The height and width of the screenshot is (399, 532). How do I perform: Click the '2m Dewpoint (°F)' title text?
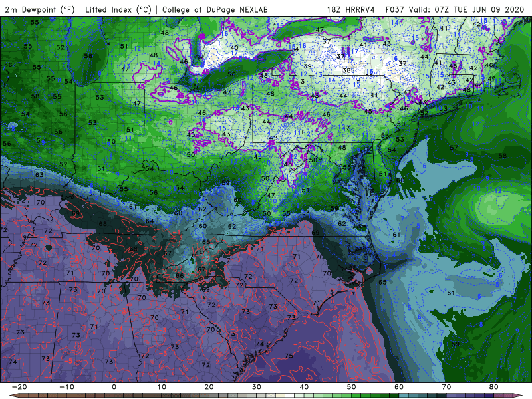click(40, 9)
